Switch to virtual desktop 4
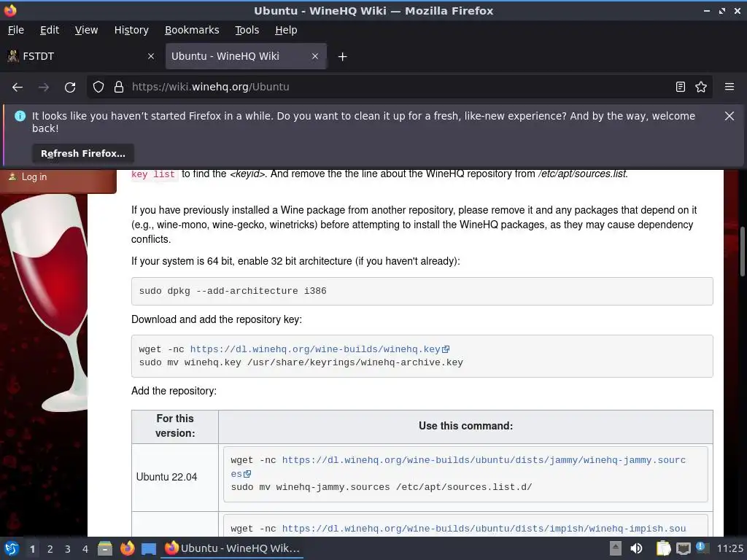747x560 pixels. (x=85, y=549)
